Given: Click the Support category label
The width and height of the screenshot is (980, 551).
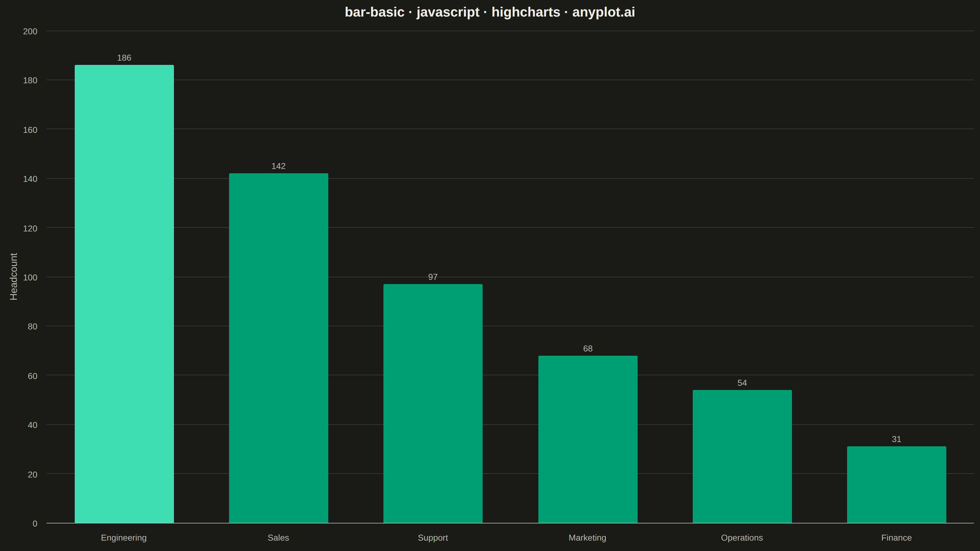Looking at the screenshot, I should [433, 538].
